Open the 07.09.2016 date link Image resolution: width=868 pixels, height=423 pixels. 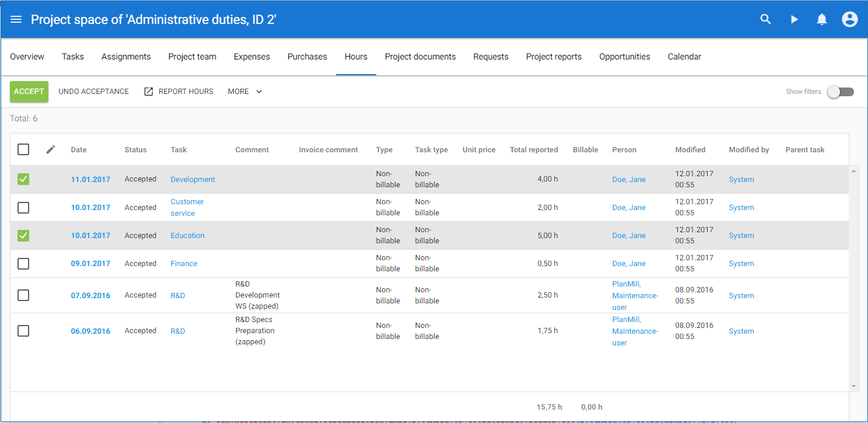pos(90,296)
